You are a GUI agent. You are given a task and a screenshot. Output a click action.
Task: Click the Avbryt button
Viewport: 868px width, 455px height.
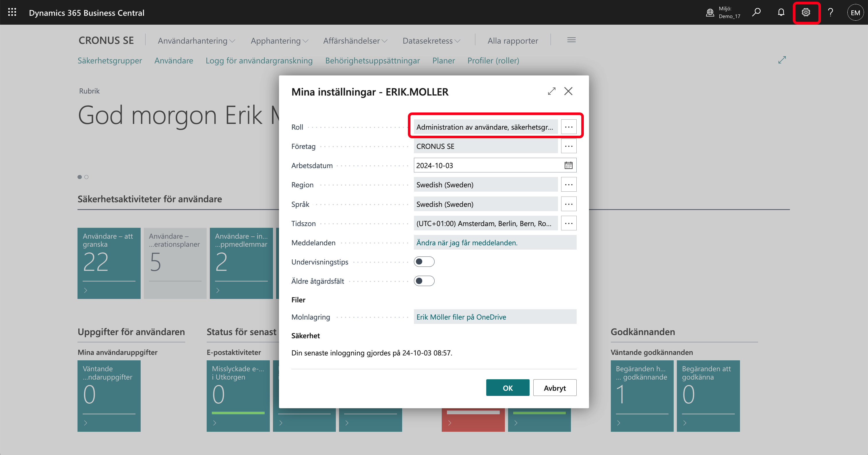(x=555, y=388)
